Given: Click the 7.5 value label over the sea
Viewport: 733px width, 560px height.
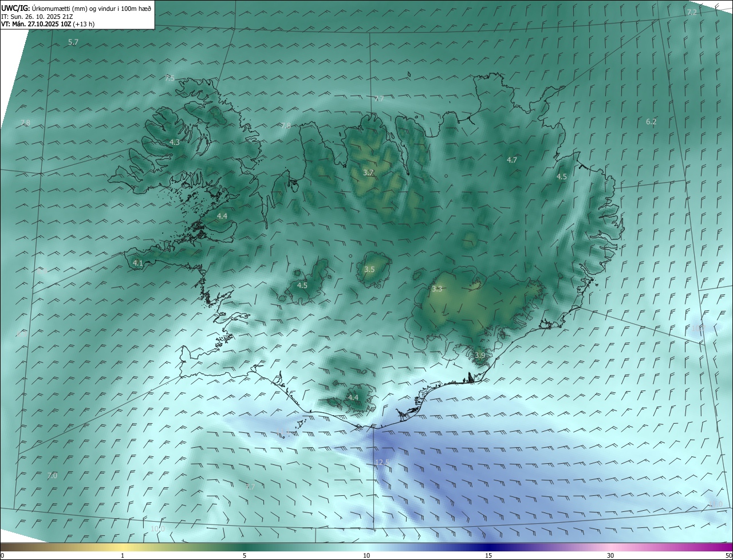Looking at the screenshot, I should click(x=170, y=78).
